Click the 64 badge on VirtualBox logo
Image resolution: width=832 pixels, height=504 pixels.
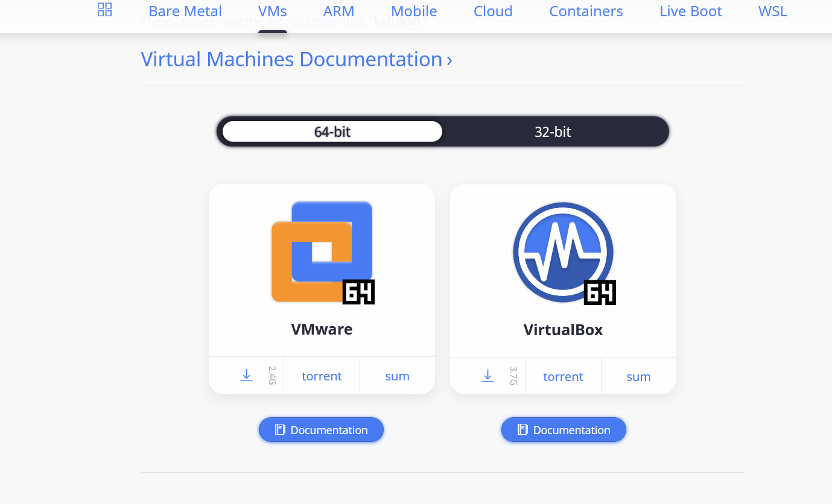[x=600, y=292]
